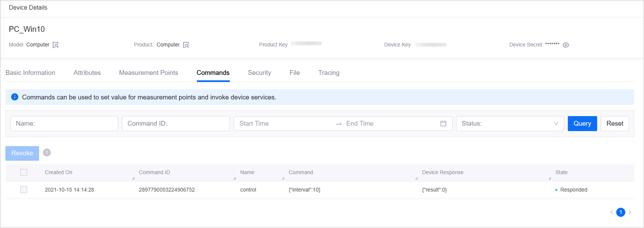Open Model Computer details icon
644x228 pixels.
click(56, 45)
